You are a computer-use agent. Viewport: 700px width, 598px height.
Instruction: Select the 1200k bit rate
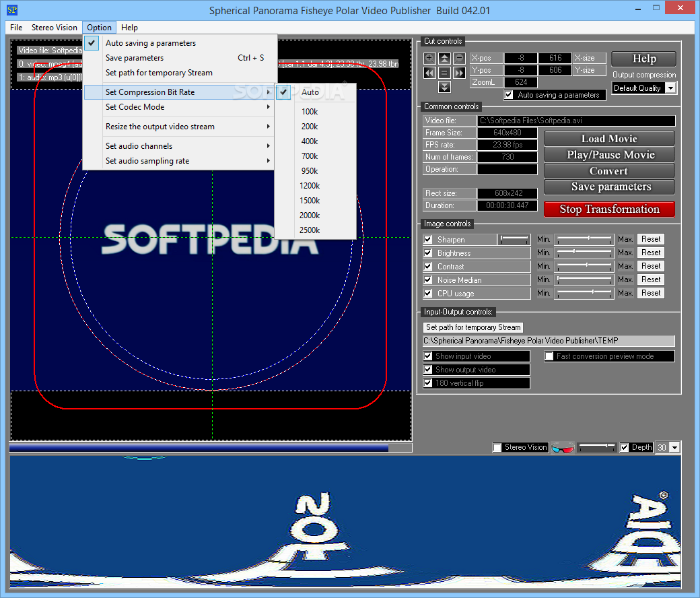(x=315, y=185)
